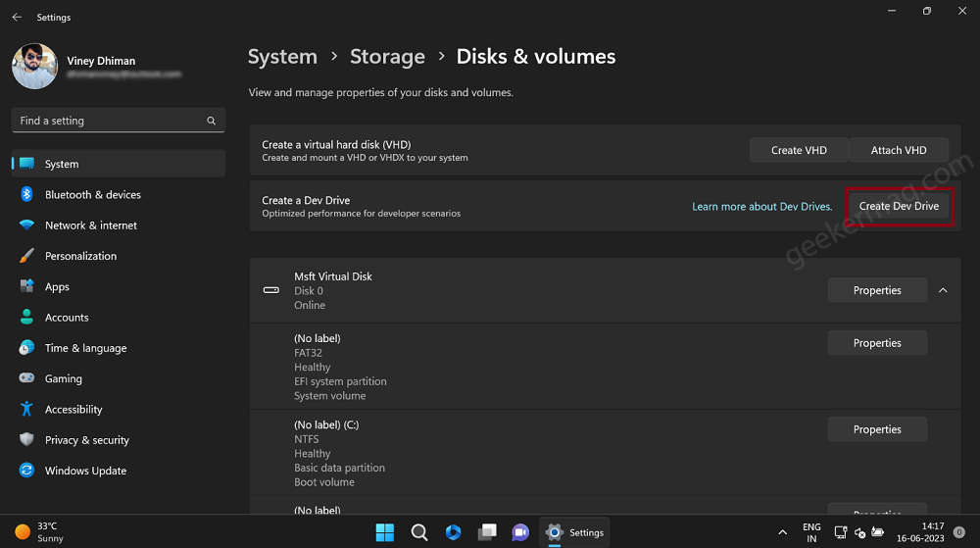Viewport: 980px width, 548px height.
Task: Click the Gaming controller icon
Action: pyautogui.click(x=26, y=378)
